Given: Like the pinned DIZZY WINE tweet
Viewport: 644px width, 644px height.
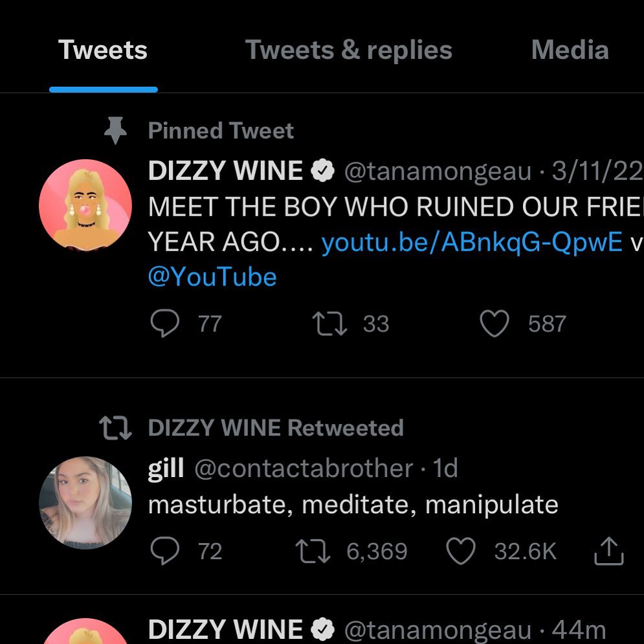Looking at the screenshot, I should (494, 324).
